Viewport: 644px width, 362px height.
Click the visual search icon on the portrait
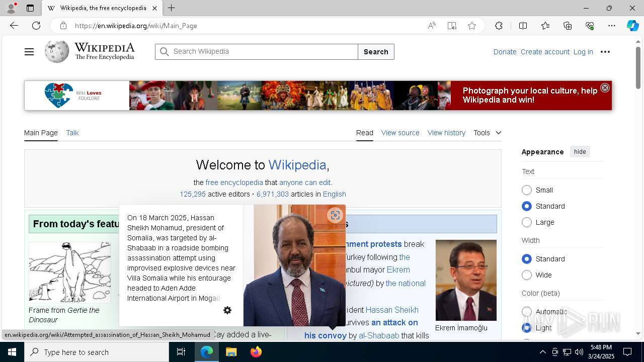click(x=335, y=215)
